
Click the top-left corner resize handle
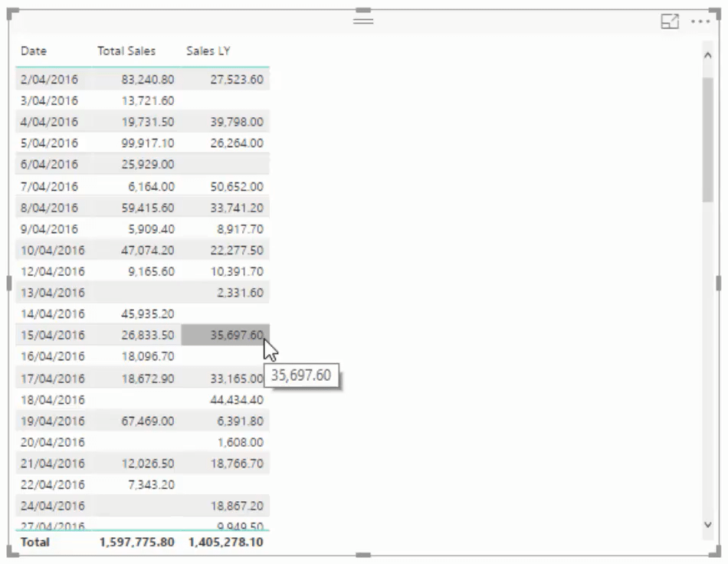[x=12, y=14]
